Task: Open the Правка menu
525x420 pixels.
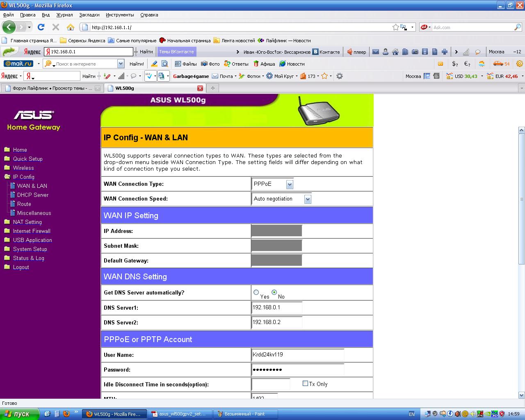Action: pyautogui.click(x=28, y=15)
